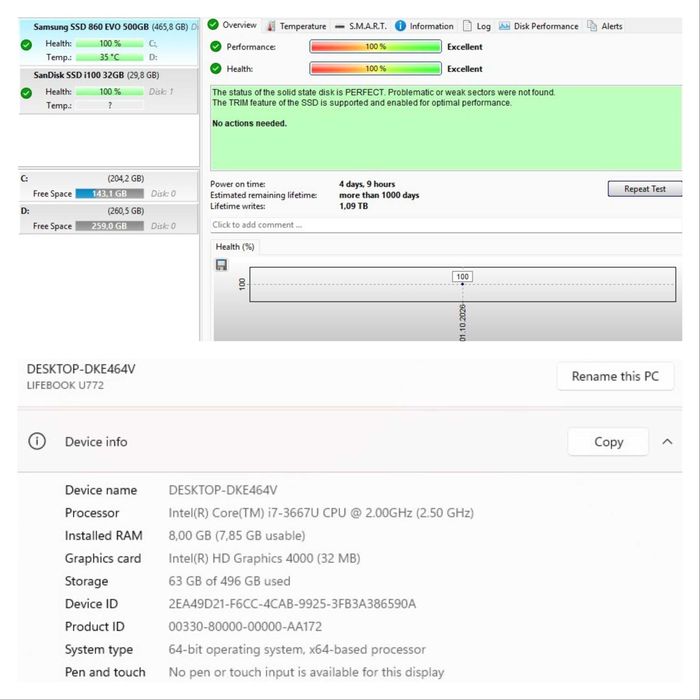Open the Disk Performance tab
Viewport: 700px width, 700px height.
point(538,26)
